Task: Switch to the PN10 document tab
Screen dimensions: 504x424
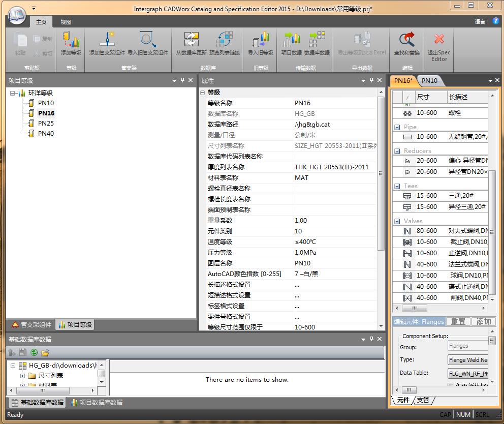Action: click(x=429, y=81)
